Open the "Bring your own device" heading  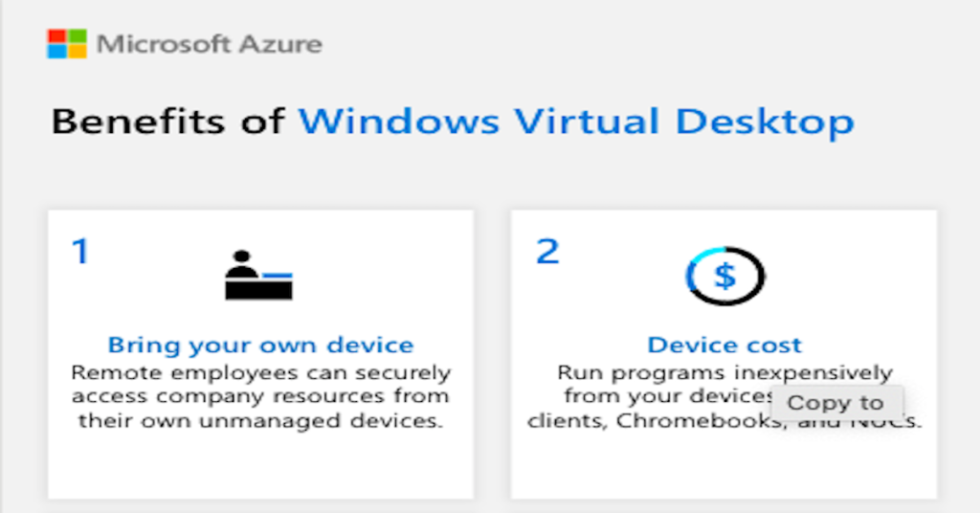(x=260, y=345)
